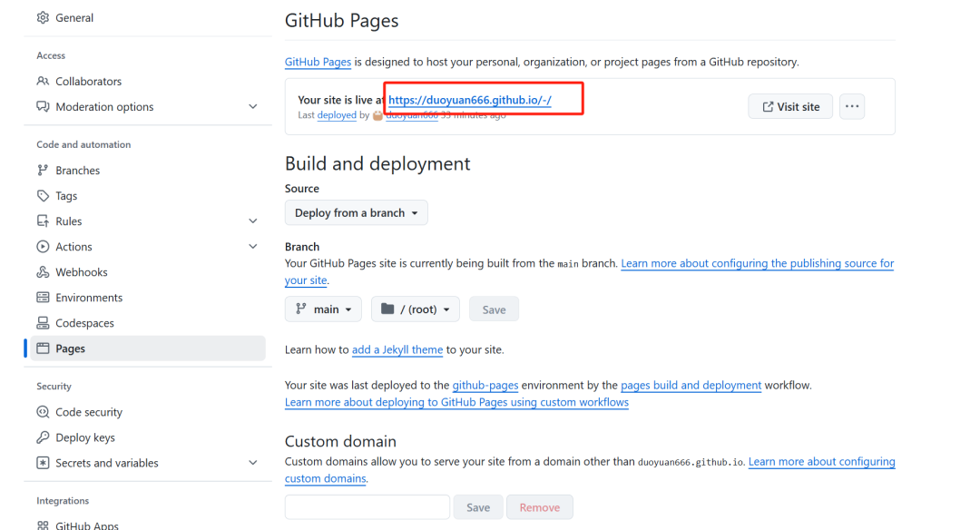Expand the Rules section chevron
980x530 pixels.
tap(253, 221)
